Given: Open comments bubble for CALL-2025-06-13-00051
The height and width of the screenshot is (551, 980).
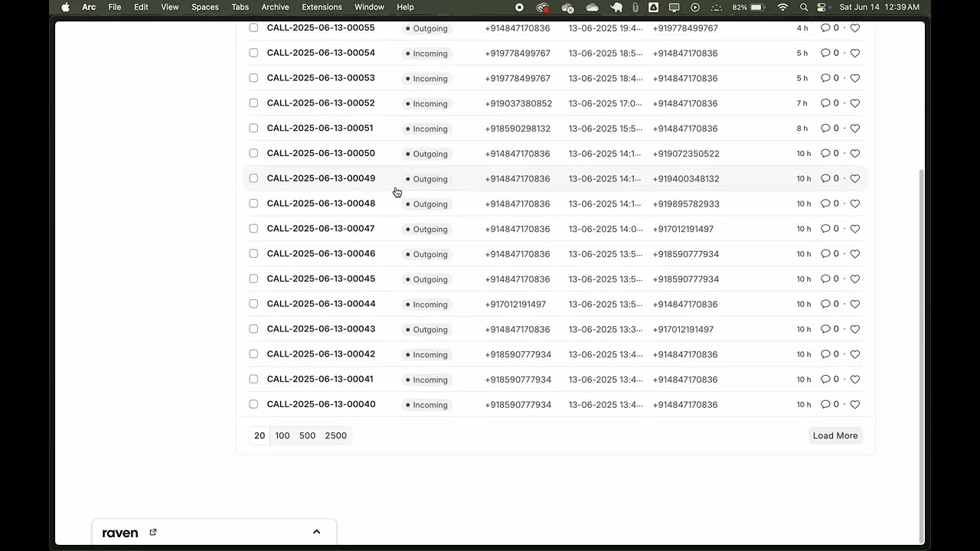Looking at the screenshot, I should tap(825, 128).
